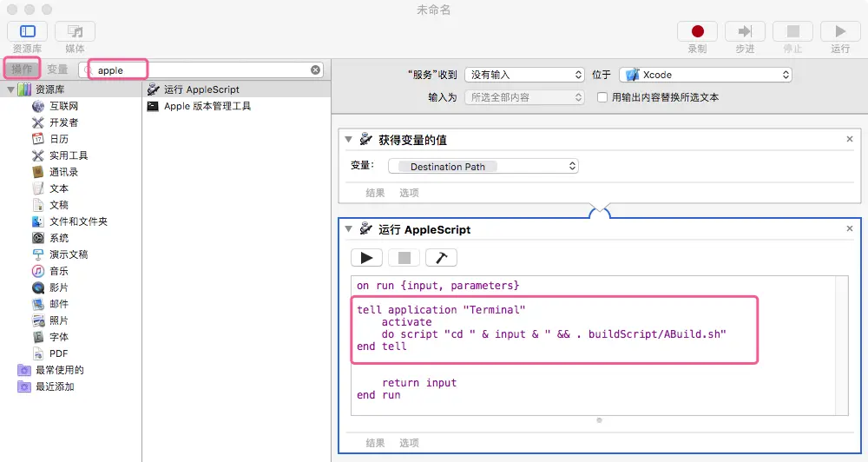Open the Xcode application dropdown
This screenshot has width=868, height=462.
point(706,75)
